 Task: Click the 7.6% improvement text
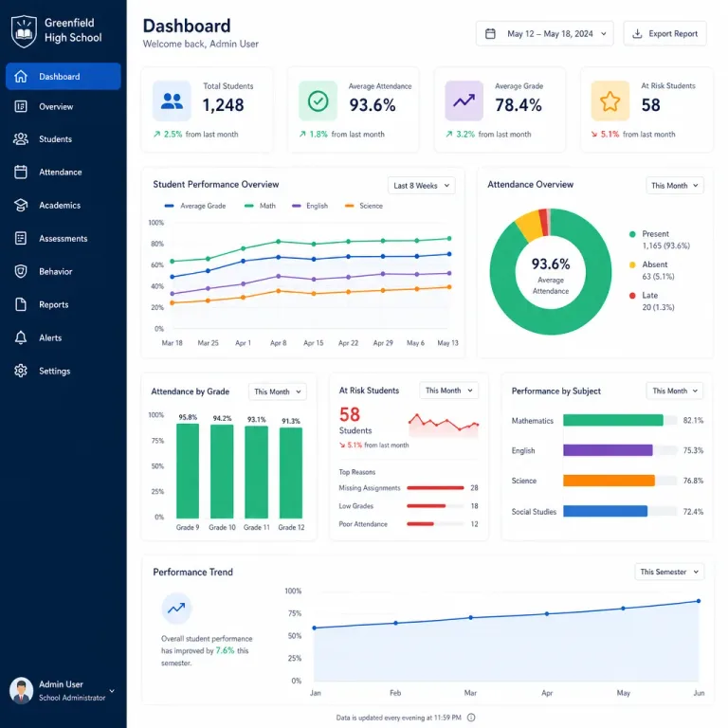pos(225,650)
